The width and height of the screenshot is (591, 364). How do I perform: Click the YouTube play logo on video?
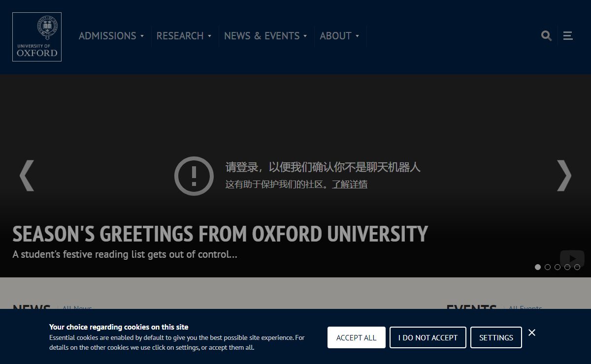tap(572, 258)
